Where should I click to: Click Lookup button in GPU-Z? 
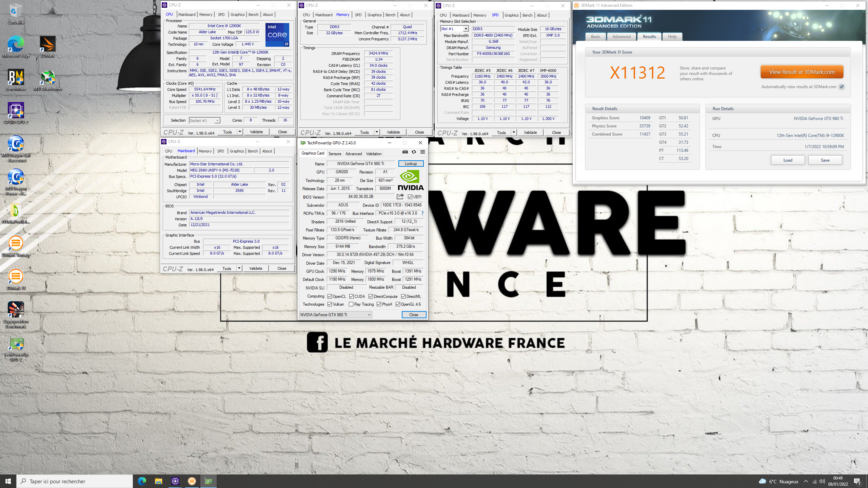click(x=411, y=164)
